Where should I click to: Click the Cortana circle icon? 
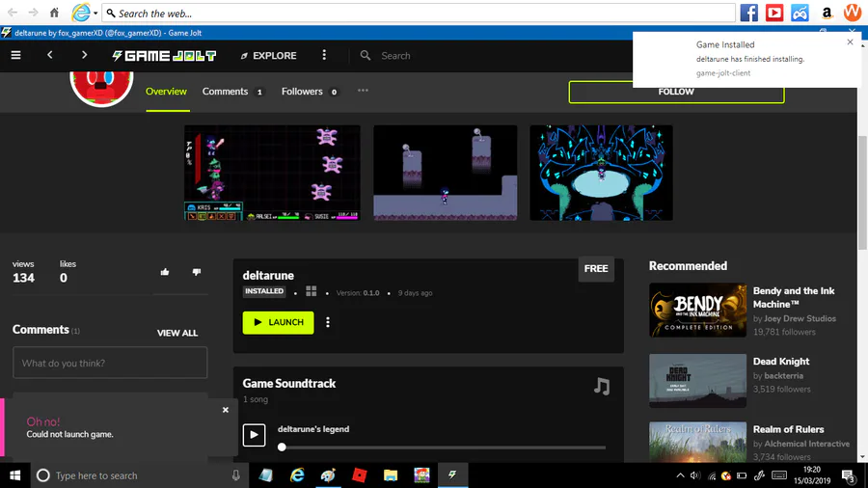(42, 475)
